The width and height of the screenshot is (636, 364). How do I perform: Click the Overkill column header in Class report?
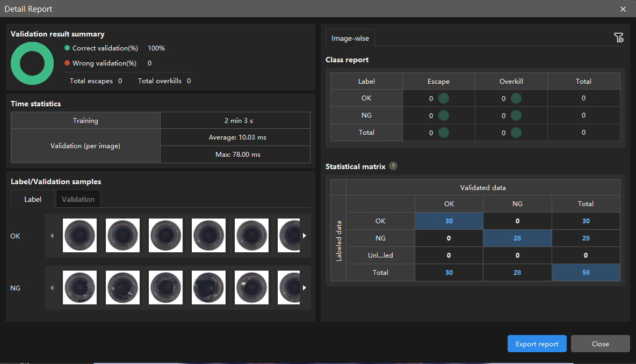pos(511,82)
